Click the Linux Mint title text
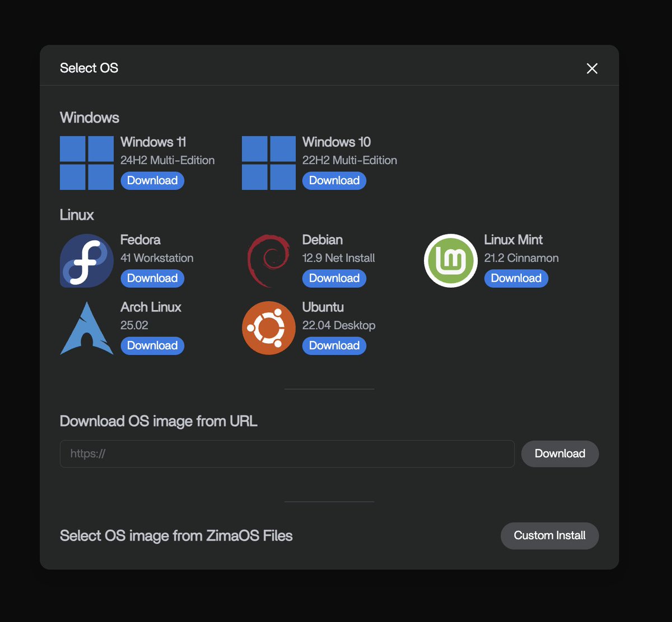 [x=514, y=240]
